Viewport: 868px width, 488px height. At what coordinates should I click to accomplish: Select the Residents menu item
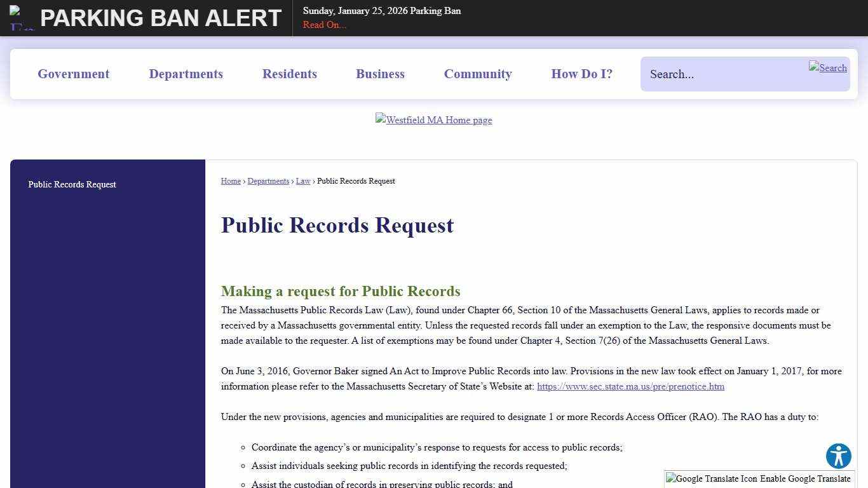tap(289, 74)
